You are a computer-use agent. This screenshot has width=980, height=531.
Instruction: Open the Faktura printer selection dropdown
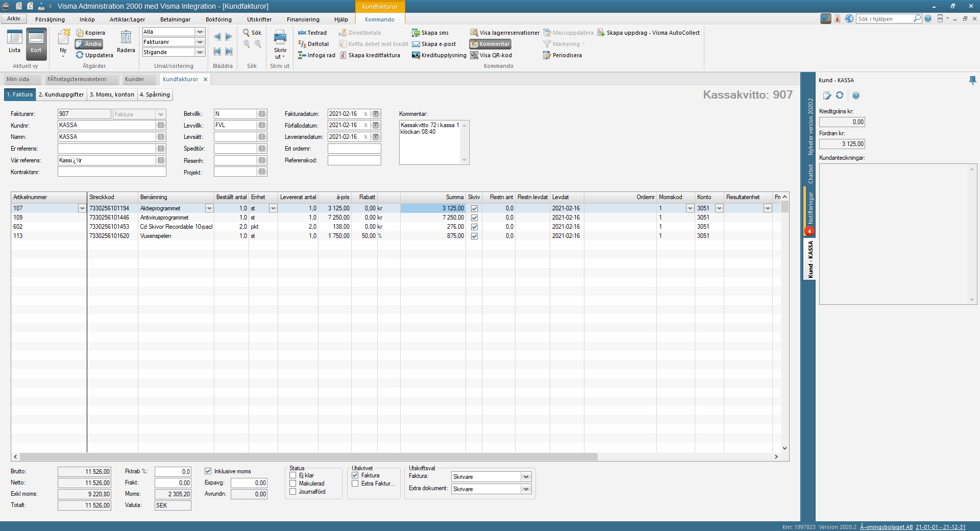pyautogui.click(x=526, y=477)
